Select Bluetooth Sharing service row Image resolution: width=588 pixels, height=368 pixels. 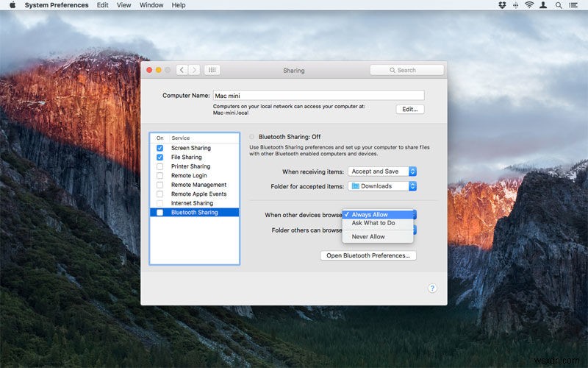click(194, 212)
